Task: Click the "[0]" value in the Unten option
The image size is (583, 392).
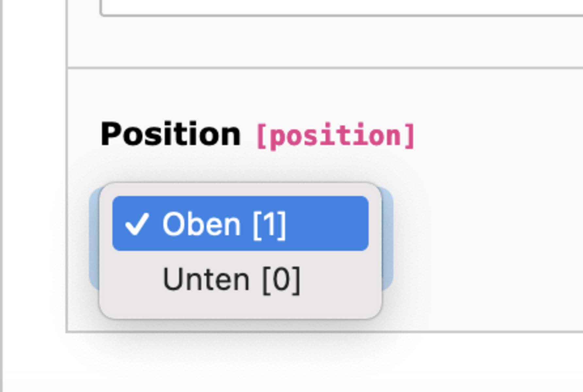Action: (281, 280)
